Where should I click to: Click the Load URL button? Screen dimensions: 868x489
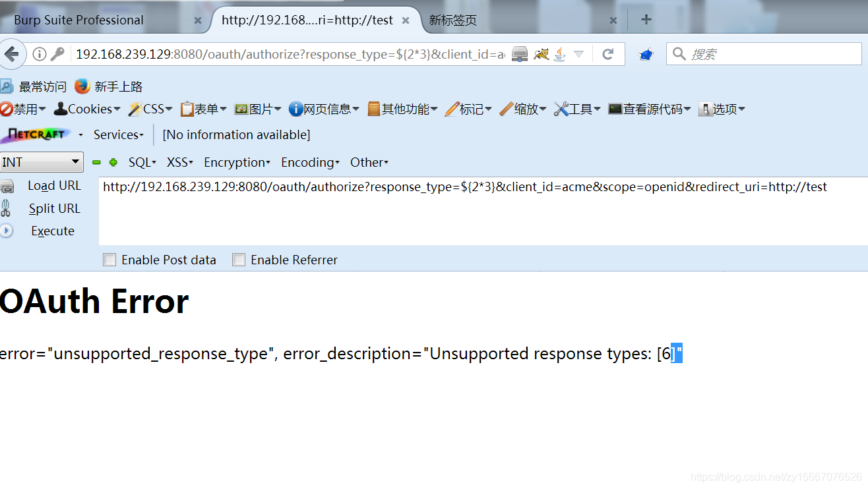pyautogui.click(x=54, y=186)
